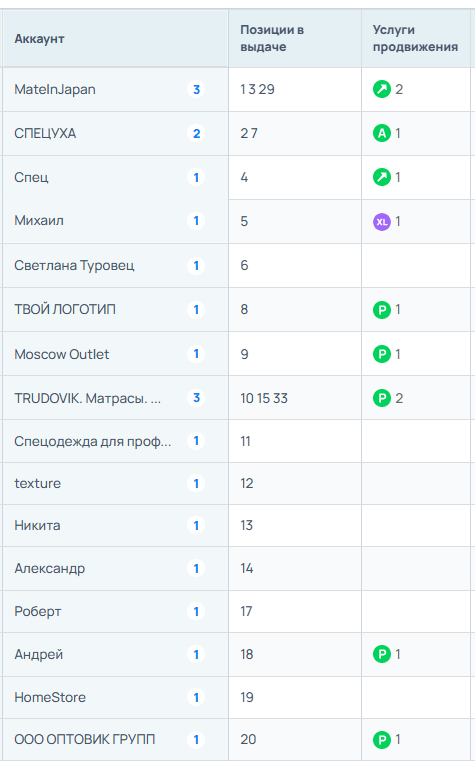Open the Светлана Туровец account
Screen dimensions: 475x761
click(x=74, y=265)
